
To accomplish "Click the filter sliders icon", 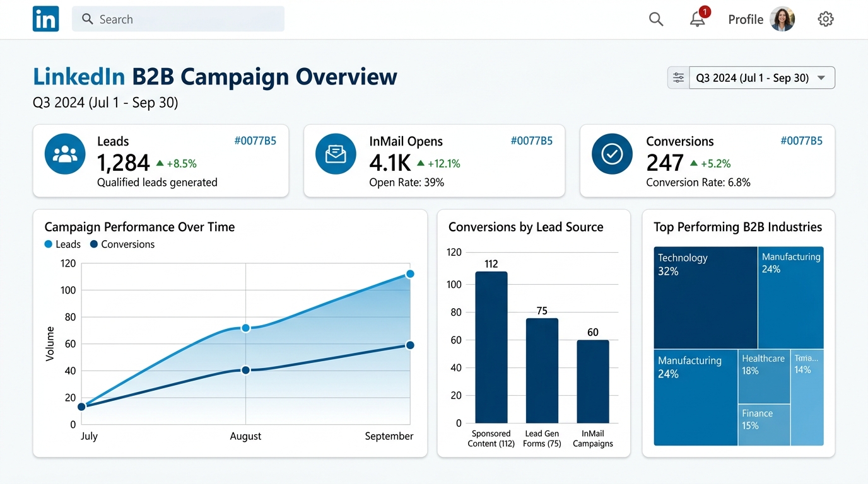I will click(678, 78).
